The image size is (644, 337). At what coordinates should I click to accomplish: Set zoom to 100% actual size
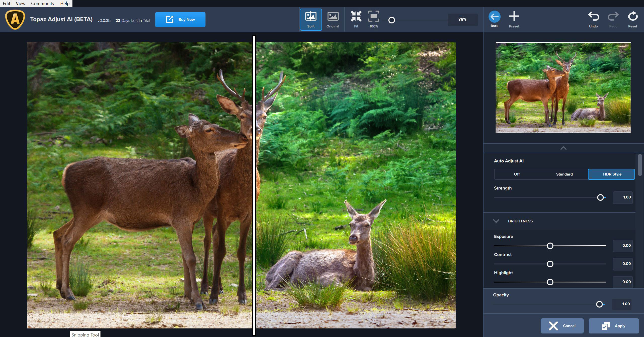click(x=374, y=17)
